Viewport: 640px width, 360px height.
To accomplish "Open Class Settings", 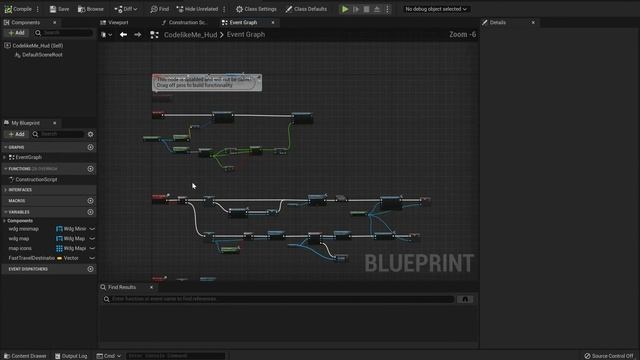I will [256, 9].
